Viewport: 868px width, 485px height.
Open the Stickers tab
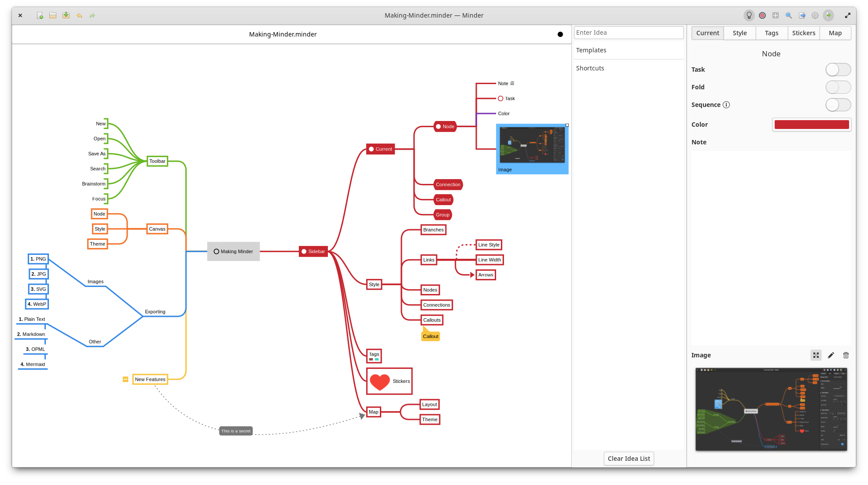point(803,33)
